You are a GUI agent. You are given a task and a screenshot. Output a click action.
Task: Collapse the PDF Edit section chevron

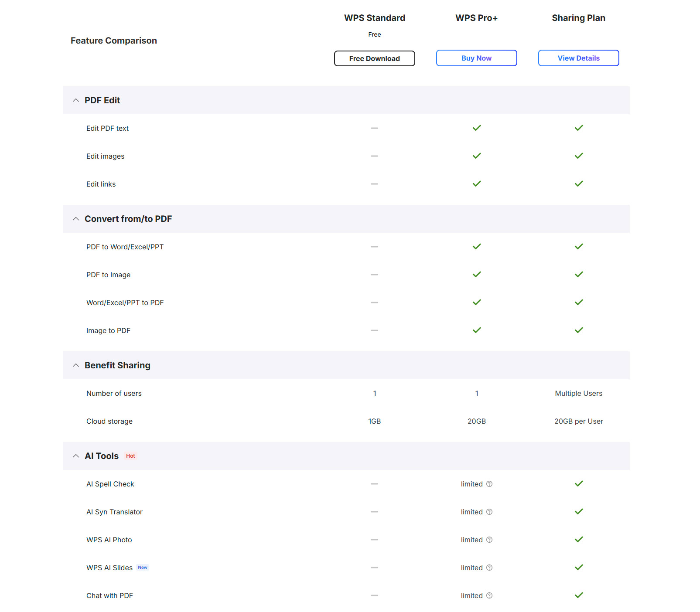pyautogui.click(x=76, y=100)
